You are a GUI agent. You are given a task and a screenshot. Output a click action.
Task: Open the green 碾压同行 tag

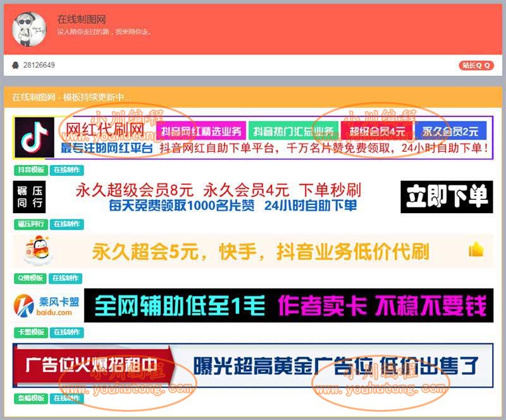(31, 224)
